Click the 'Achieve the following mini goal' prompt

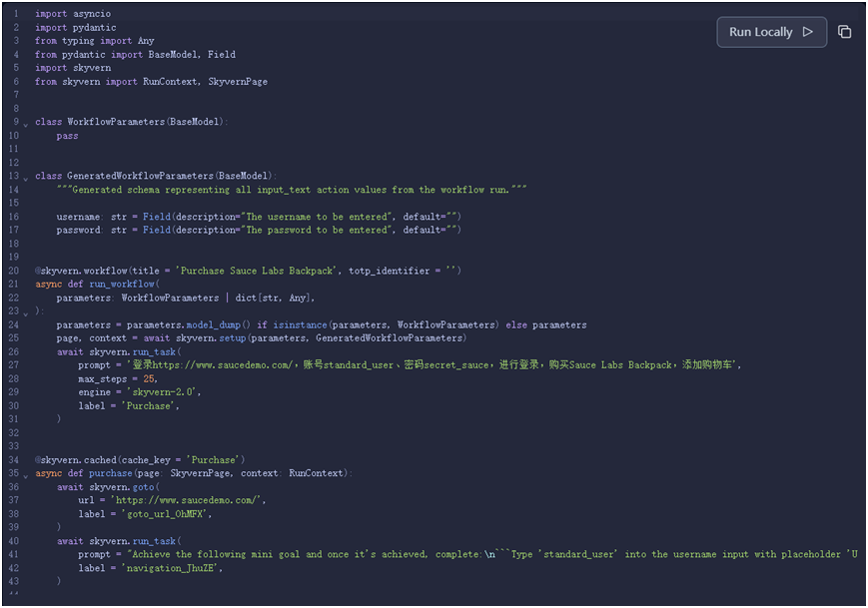(x=467, y=554)
